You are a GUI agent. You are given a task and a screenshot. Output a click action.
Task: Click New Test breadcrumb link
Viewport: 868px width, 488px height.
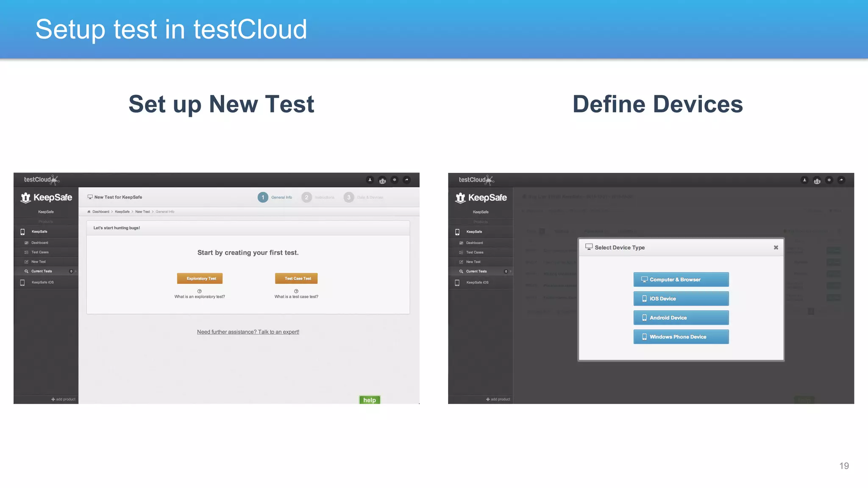coord(142,212)
